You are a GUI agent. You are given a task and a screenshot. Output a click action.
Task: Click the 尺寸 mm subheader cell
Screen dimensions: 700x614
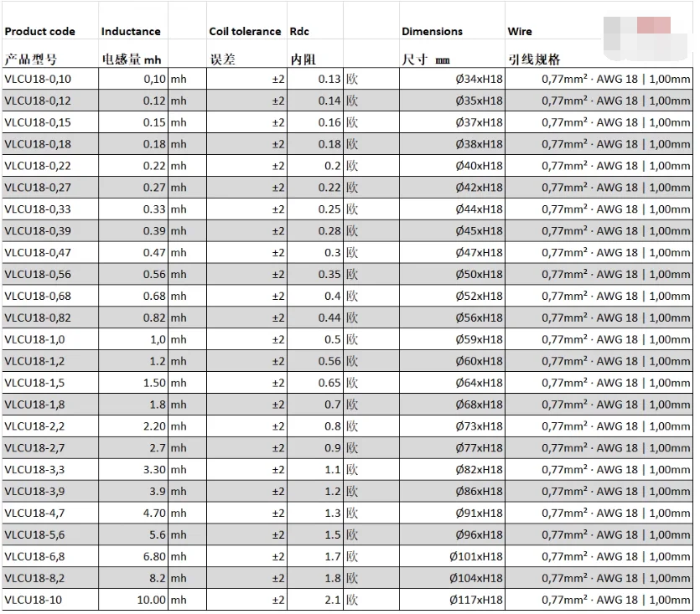tap(452, 54)
